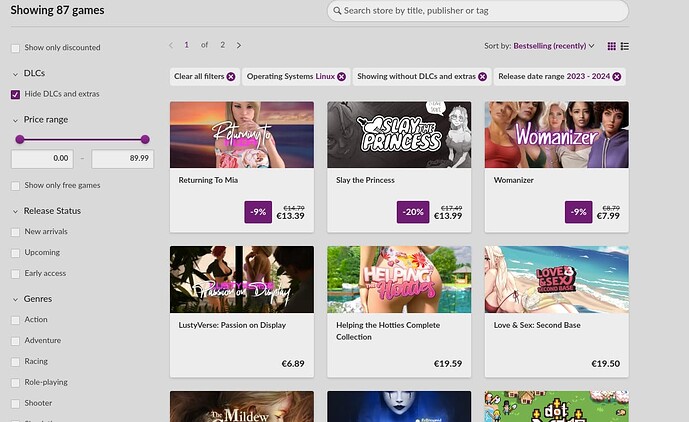Image resolution: width=689 pixels, height=422 pixels.
Task: Open the 'Bestselling (recently)' sort dropdown
Action: (554, 46)
